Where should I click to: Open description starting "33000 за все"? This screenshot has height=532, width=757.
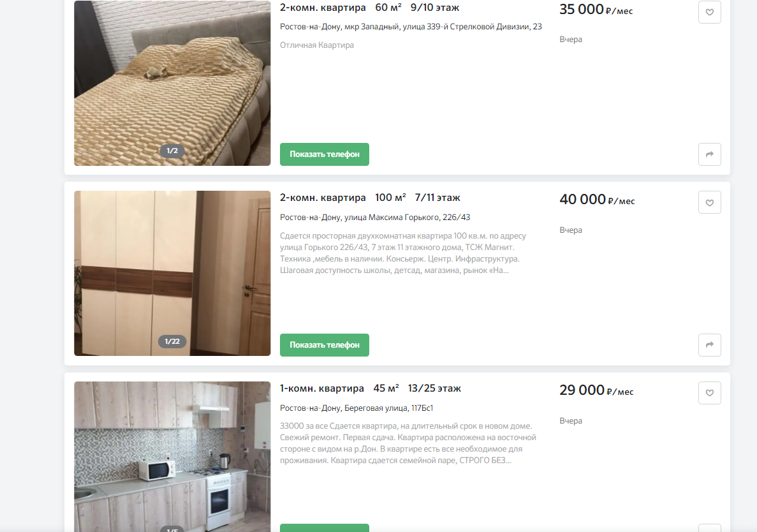[408, 443]
